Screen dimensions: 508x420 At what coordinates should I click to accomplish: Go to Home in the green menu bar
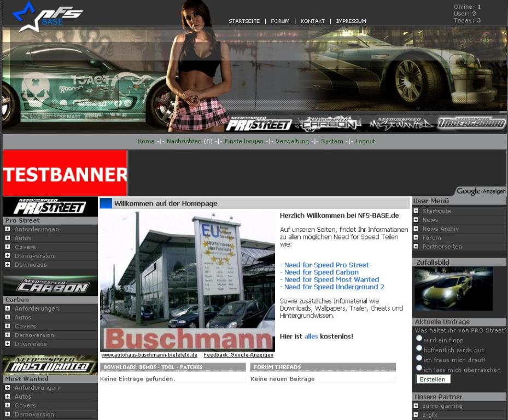click(146, 141)
